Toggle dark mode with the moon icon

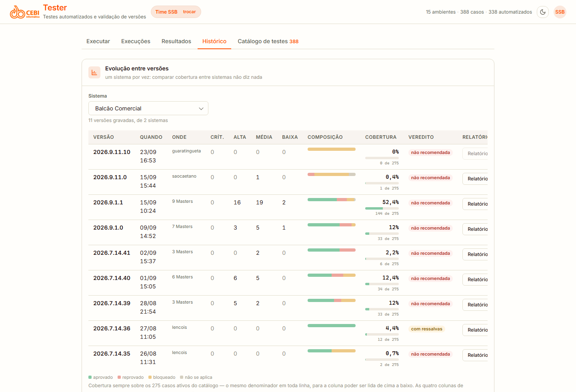tap(543, 12)
